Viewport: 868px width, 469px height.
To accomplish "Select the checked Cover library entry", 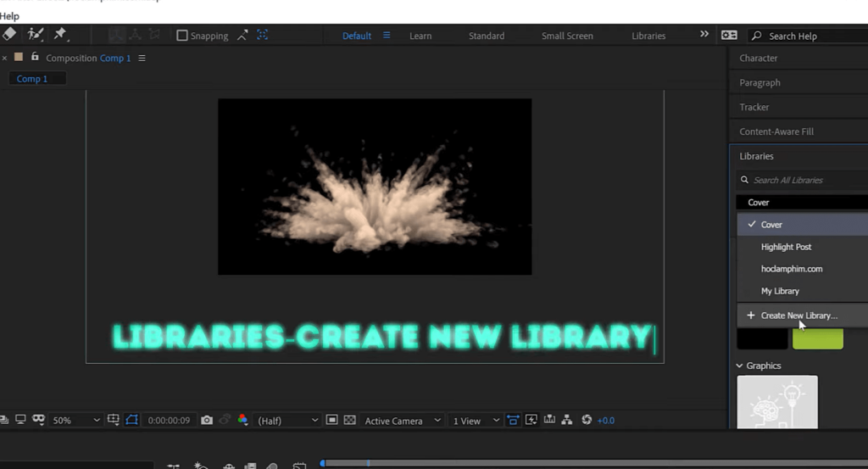I will (802, 224).
